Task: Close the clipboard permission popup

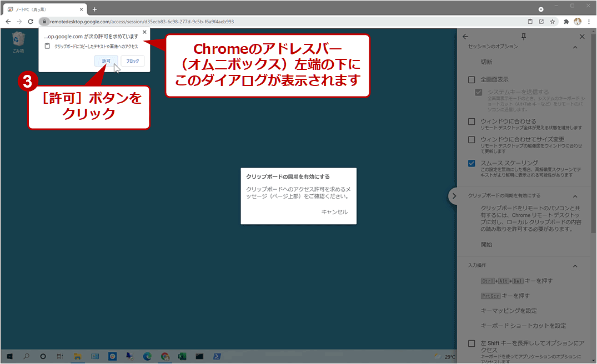Action: (144, 32)
